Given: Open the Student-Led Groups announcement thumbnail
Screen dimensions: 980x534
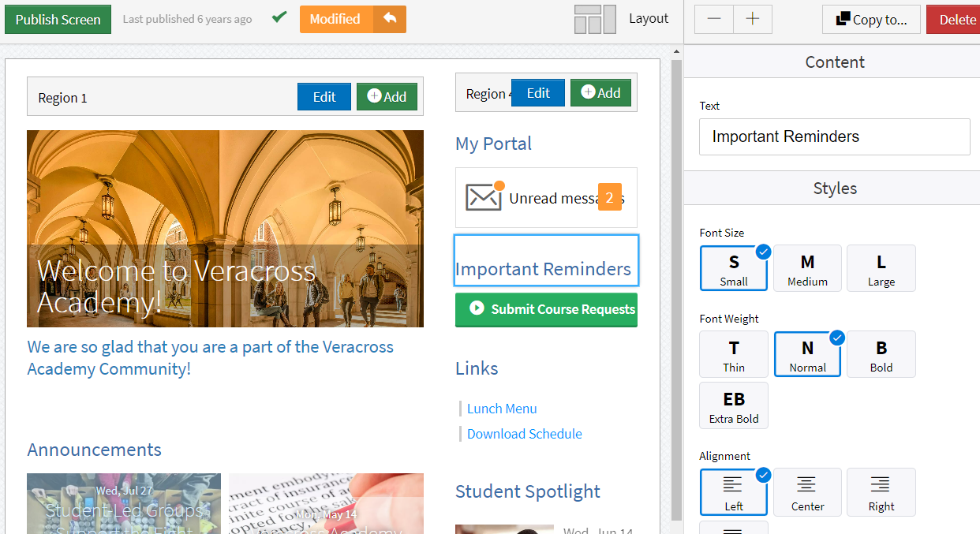Looking at the screenshot, I should point(124,504).
